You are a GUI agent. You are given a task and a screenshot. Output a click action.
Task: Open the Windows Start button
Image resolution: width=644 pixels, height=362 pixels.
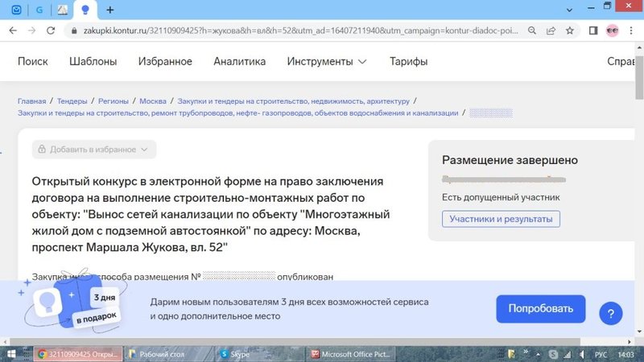(x=11, y=354)
